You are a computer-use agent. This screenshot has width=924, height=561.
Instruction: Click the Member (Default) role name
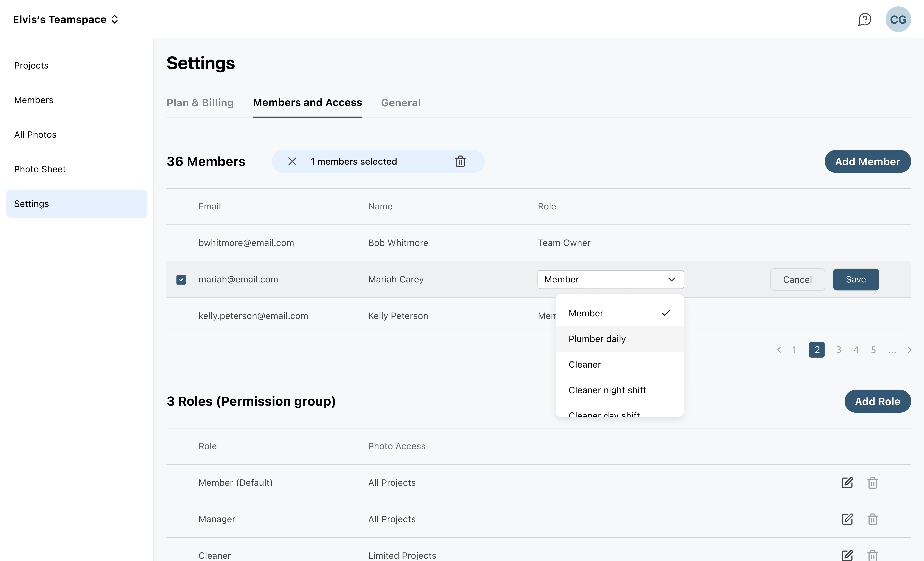tap(235, 483)
